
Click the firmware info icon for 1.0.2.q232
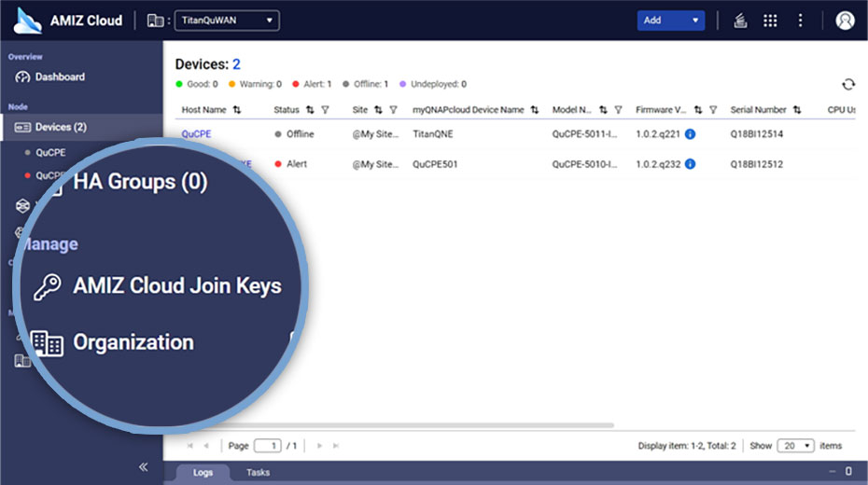690,164
